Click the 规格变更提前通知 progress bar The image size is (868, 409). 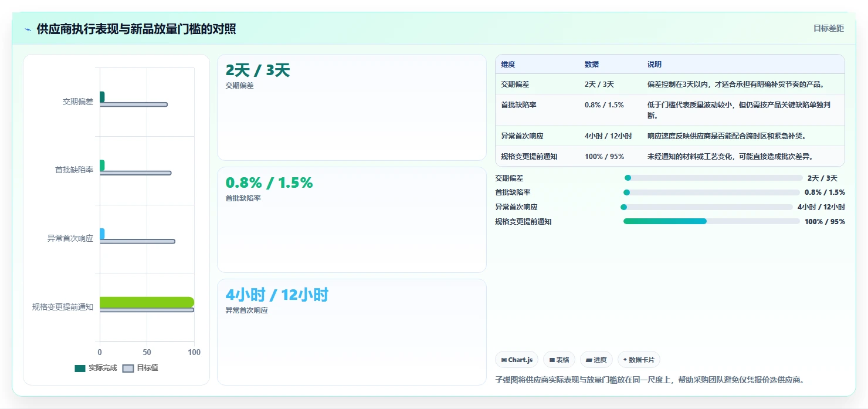click(x=711, y=221)
